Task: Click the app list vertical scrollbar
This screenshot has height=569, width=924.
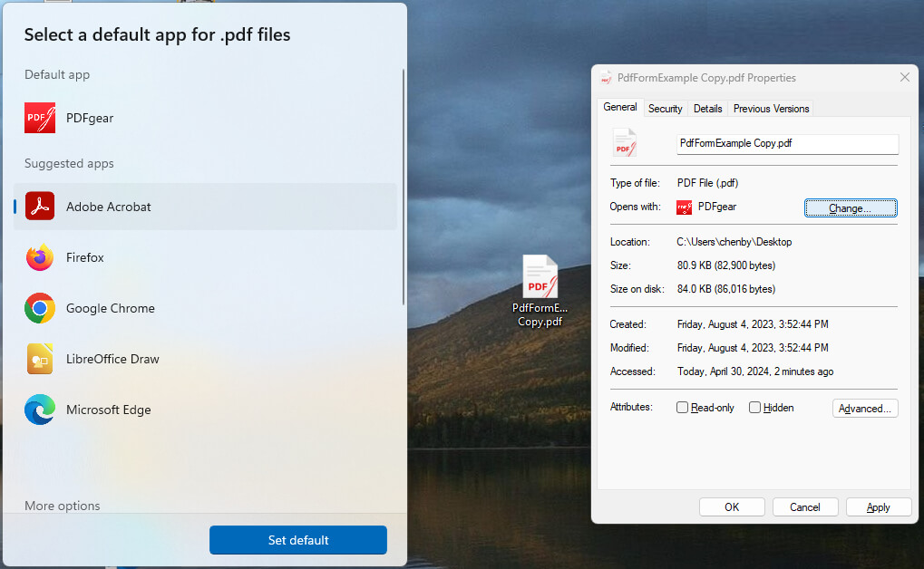Action: point(404,186)
